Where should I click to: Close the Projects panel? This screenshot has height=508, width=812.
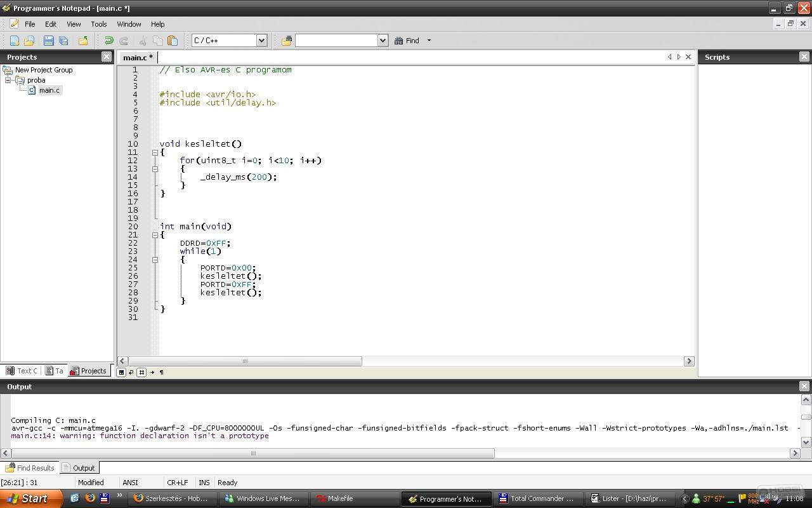tap(107, 57)
